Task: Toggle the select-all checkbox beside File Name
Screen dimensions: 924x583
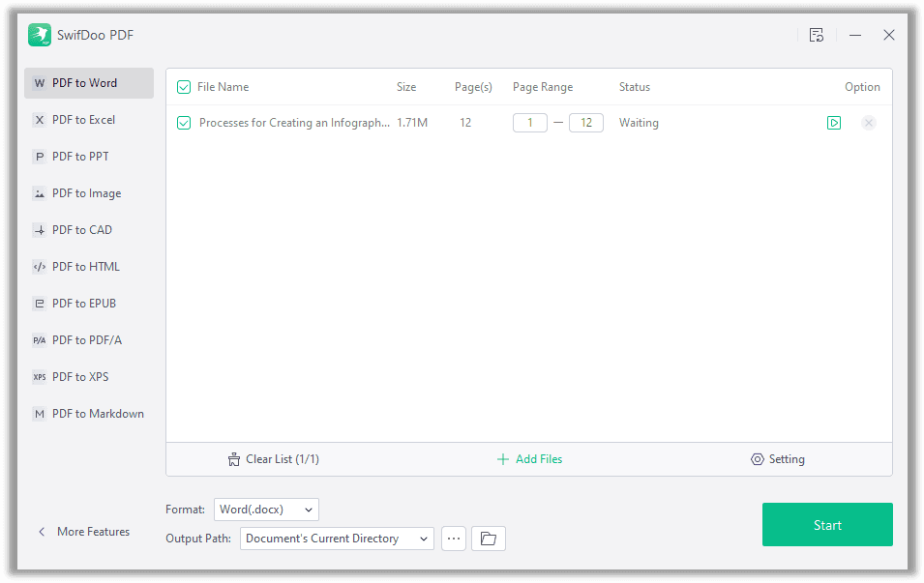Action: coord(184,87)
